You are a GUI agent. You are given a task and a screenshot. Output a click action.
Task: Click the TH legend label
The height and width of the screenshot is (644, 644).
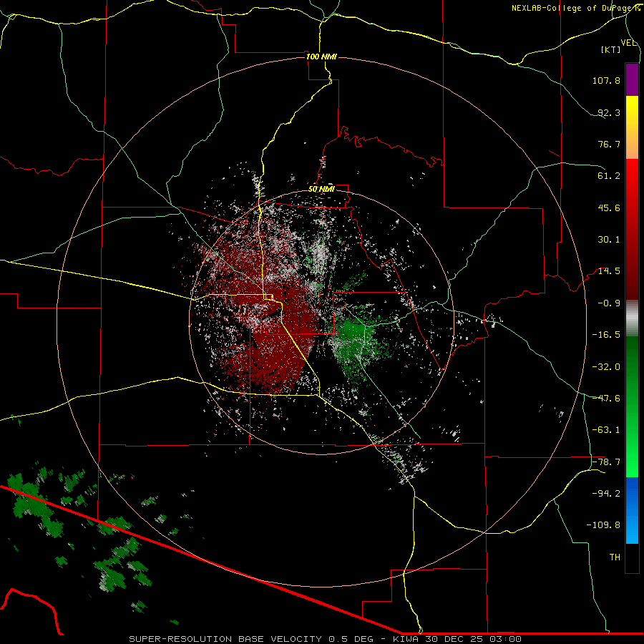[615, 557]
